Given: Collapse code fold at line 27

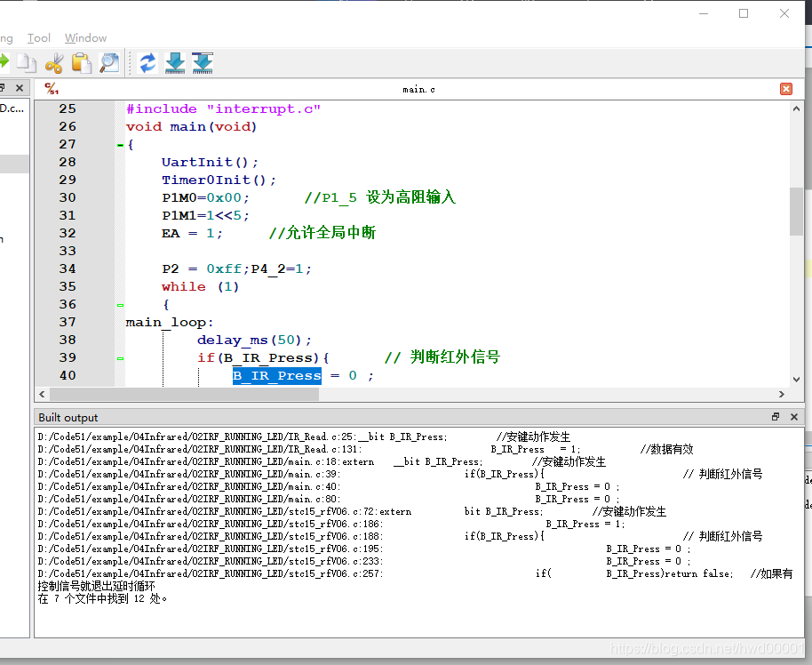Looking at the screenshot, I should coord(120,145).
